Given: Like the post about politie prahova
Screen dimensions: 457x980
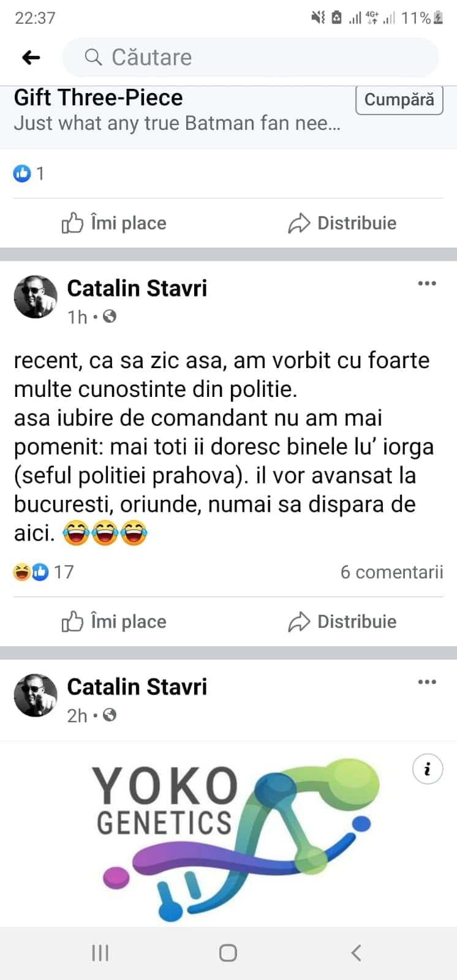Looking at the screenshot, I should coord(114,622).
